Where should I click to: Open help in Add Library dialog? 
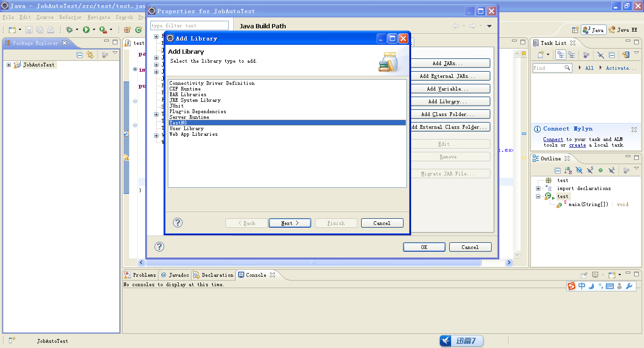click(x=178, y=223)
